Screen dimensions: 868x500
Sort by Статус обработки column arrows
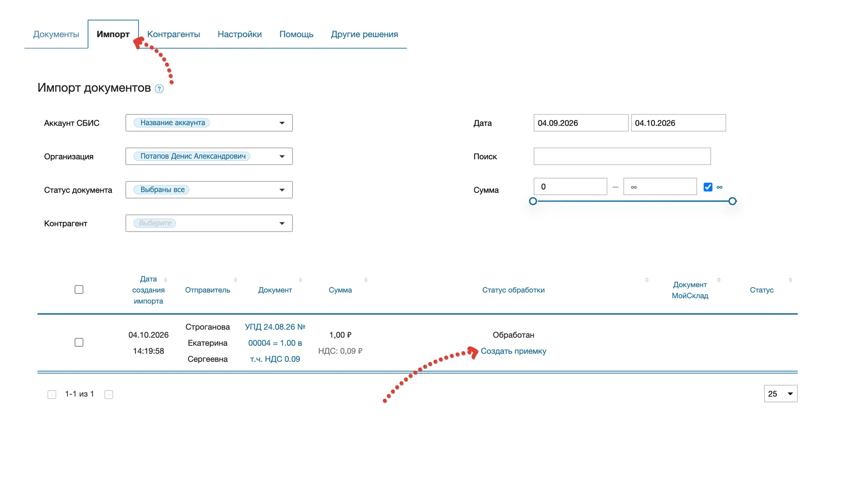click(647, 280)
